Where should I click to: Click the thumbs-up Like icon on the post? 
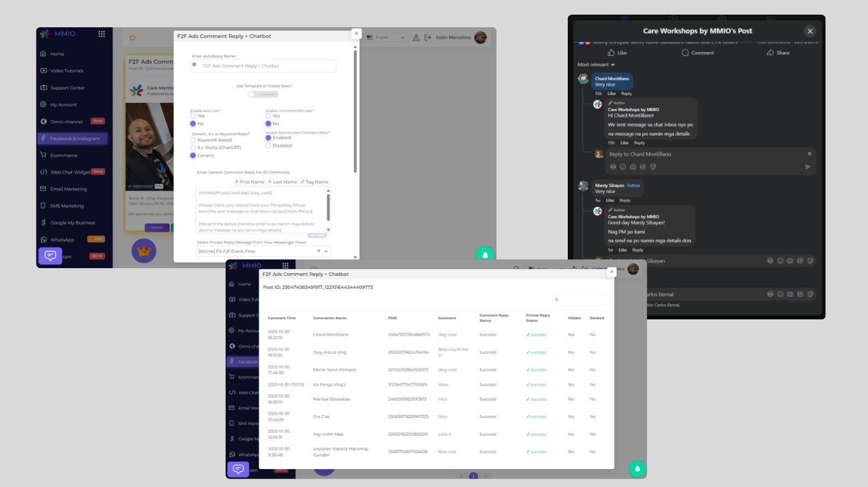[x=613, y=53]
